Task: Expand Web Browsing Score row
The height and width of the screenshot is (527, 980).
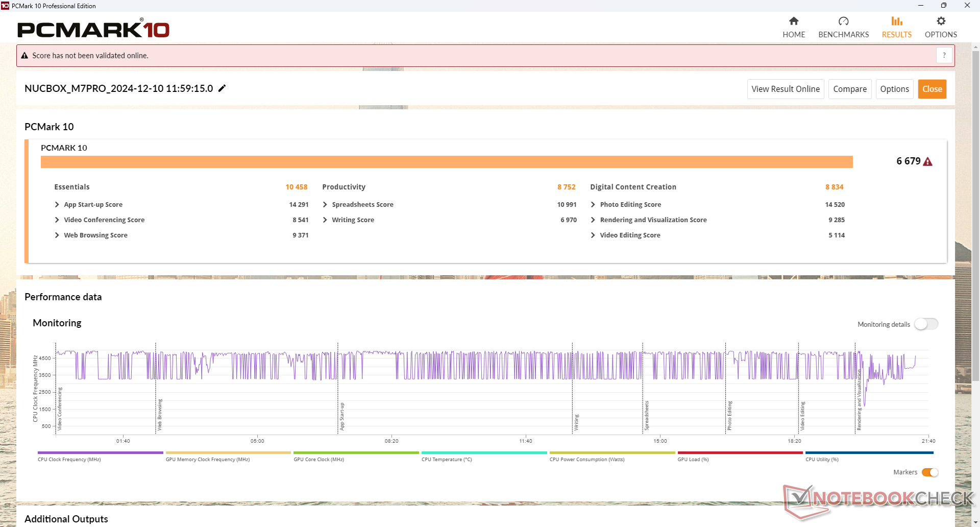Action: [57, 235]
